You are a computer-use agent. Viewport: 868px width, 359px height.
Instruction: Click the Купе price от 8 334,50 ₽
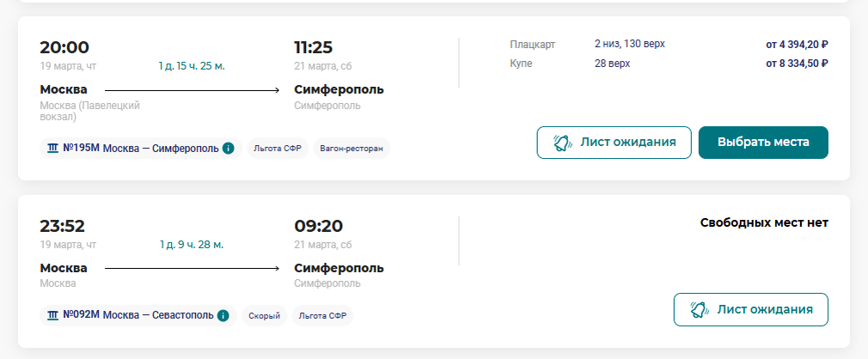coord(797,63)
